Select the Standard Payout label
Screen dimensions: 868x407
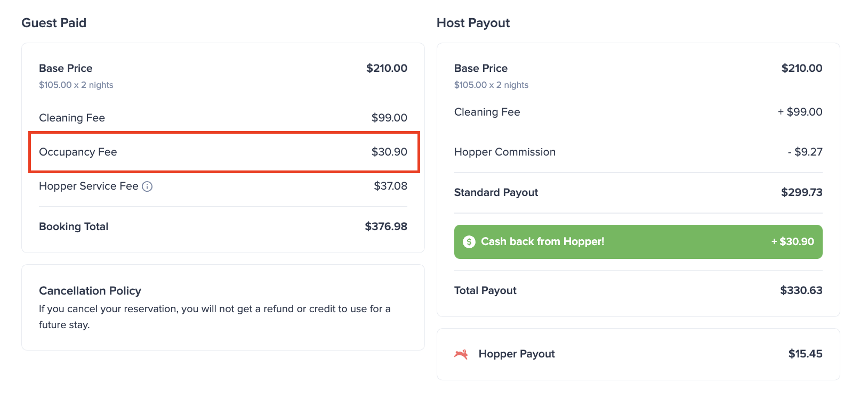(496, 193)
